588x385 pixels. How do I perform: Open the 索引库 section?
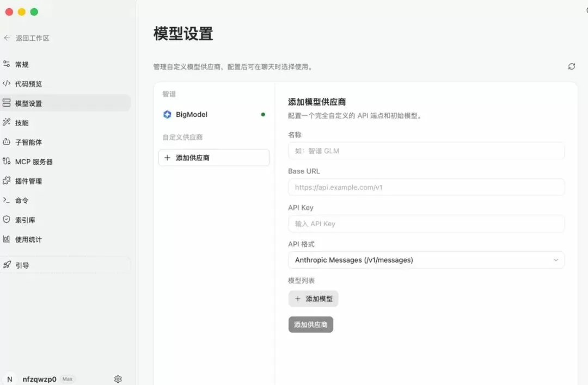pos(65,220)
